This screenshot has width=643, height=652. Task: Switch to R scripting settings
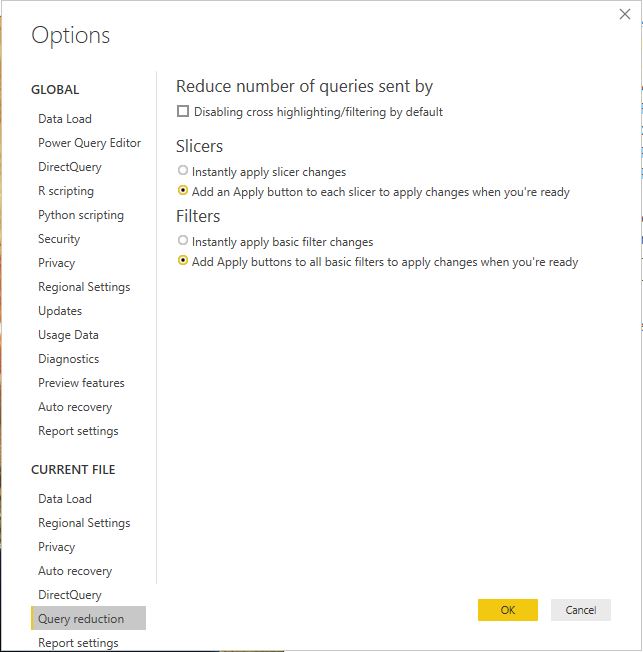coord(66,191)
